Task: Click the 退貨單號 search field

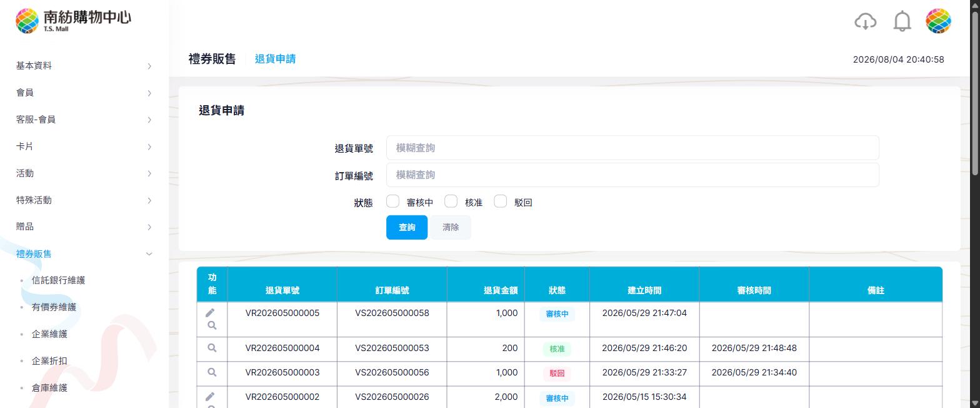Action: (x=632, y=148)
